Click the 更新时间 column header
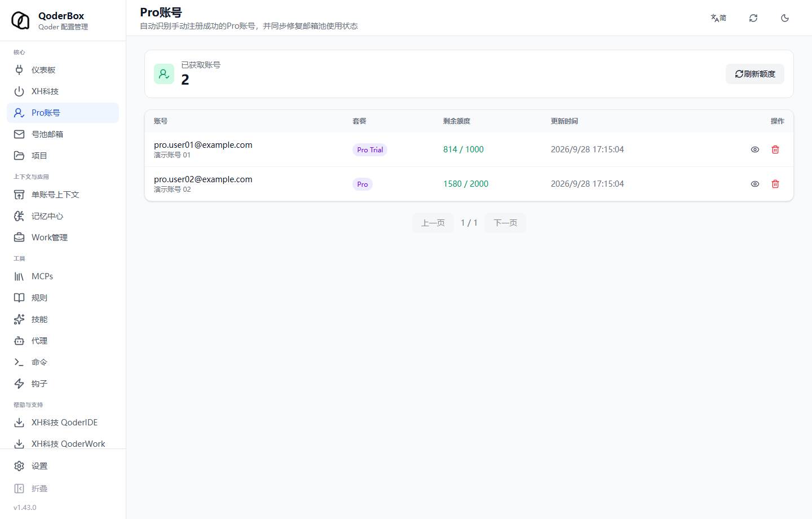This screenshot has height=519, width=812. click(564, 121)
